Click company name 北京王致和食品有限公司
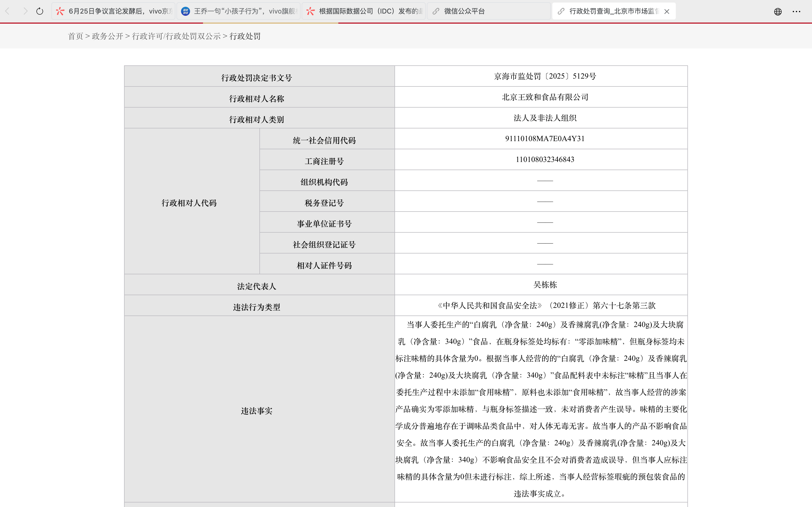 (545, 97)
